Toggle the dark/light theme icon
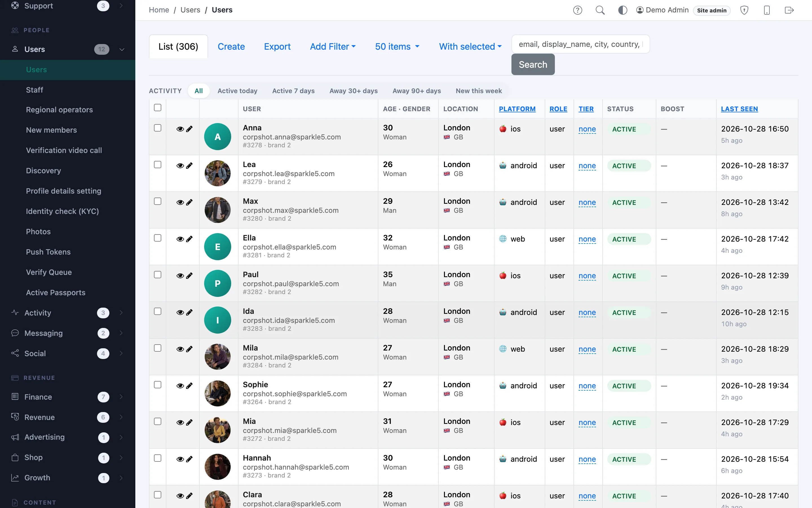812x508 pixels. pos(623,10)
